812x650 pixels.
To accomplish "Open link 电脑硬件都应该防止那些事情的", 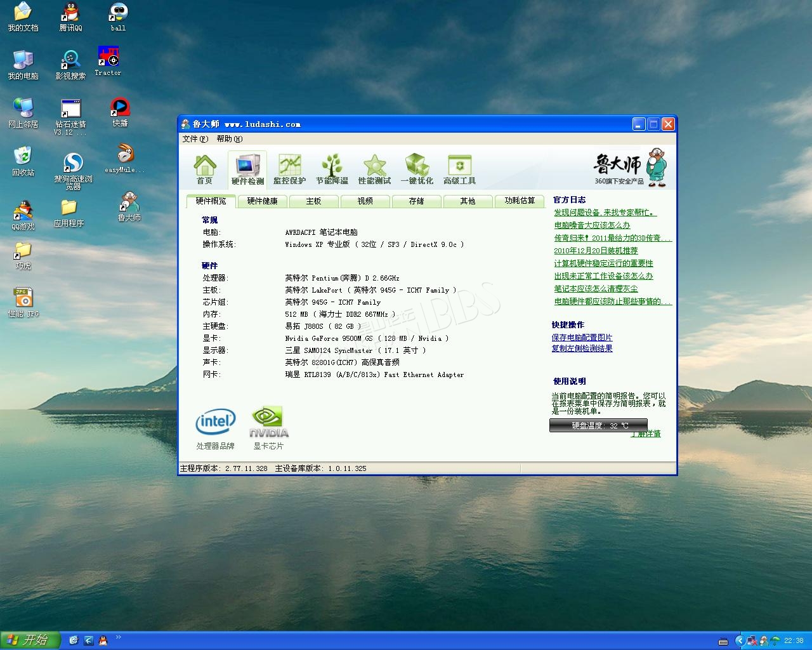I will point(612,302).
